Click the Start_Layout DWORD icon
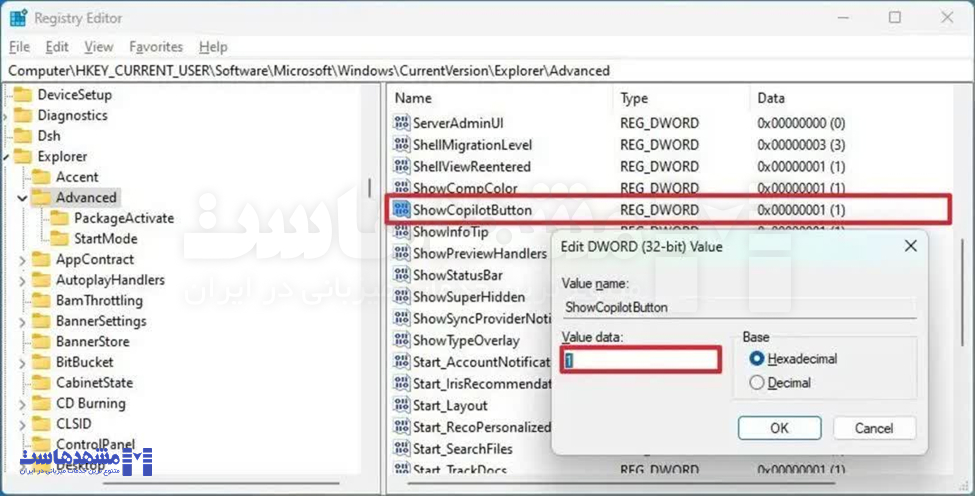The width and height of the screenshot is (975, 496). (402, 405)
